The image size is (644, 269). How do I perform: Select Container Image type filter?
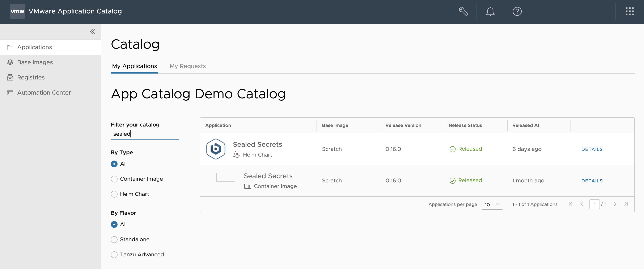pos(114,179)
